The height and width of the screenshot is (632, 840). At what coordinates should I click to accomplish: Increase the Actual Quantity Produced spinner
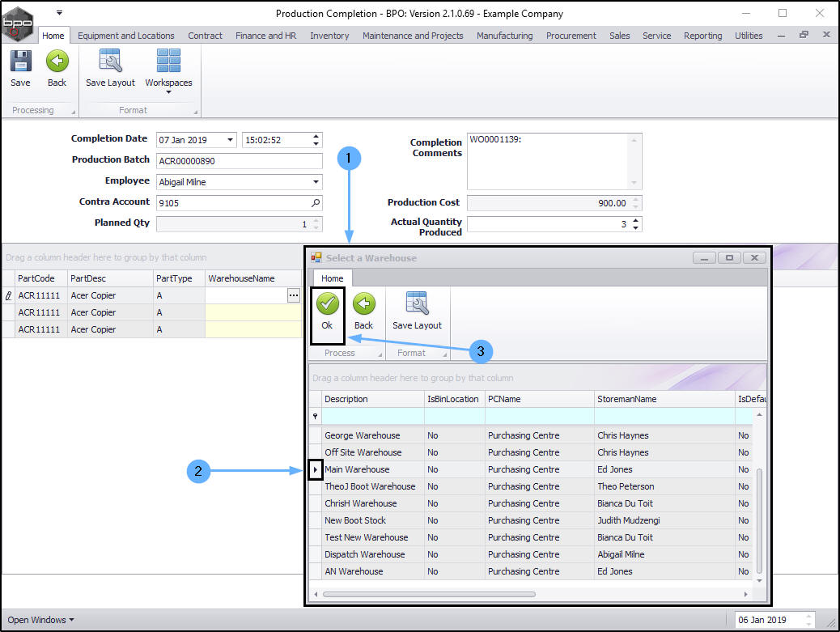click(636, 220)
